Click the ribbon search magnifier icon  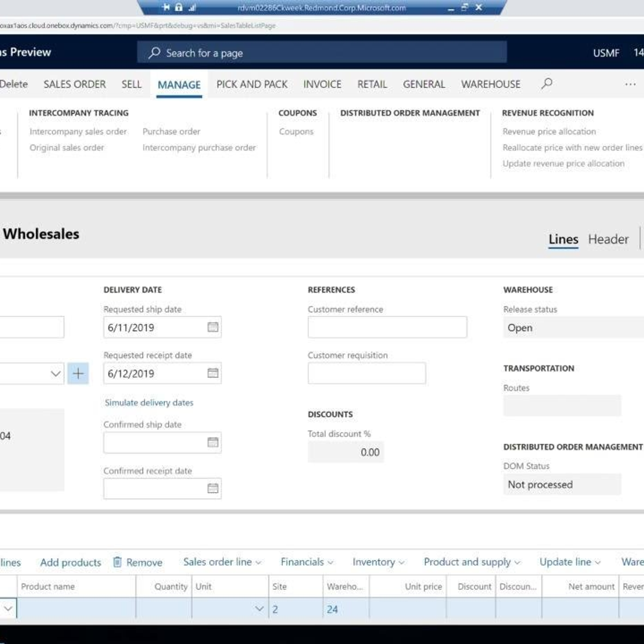click(x=547, y=84)
